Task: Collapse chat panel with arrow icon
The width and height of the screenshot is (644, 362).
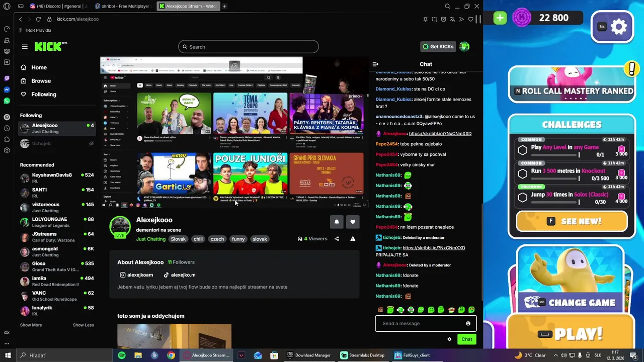Action: tap(375, 64)
